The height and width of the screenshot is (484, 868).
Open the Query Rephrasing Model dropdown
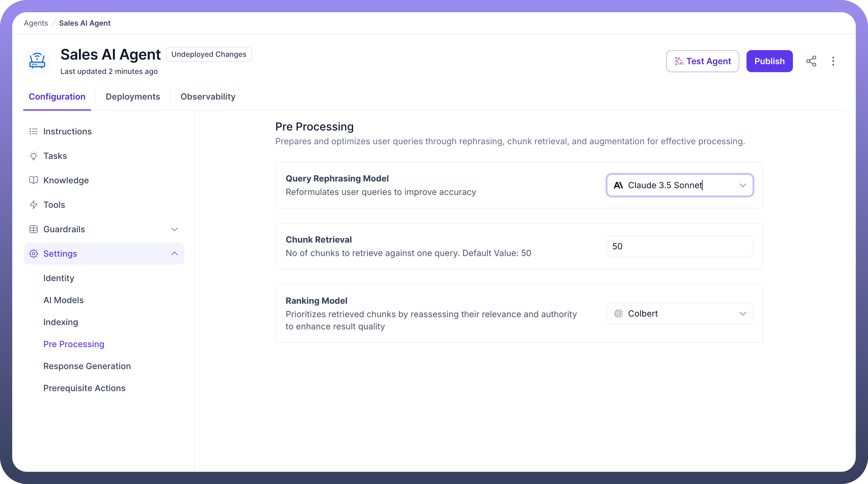(x=680, y=185)
